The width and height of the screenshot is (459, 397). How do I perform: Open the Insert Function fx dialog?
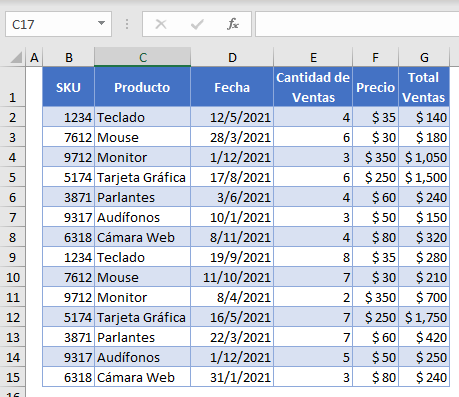point(233,24)
